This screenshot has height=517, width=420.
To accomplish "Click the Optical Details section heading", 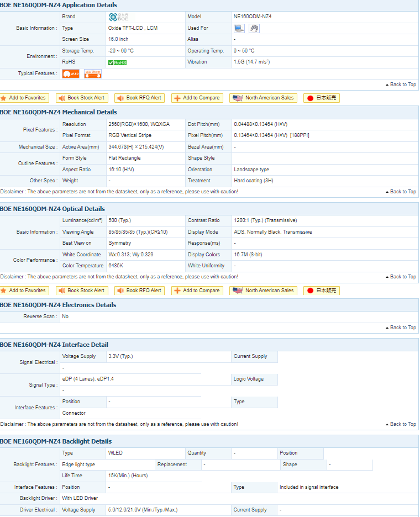I will coord(53,209).
